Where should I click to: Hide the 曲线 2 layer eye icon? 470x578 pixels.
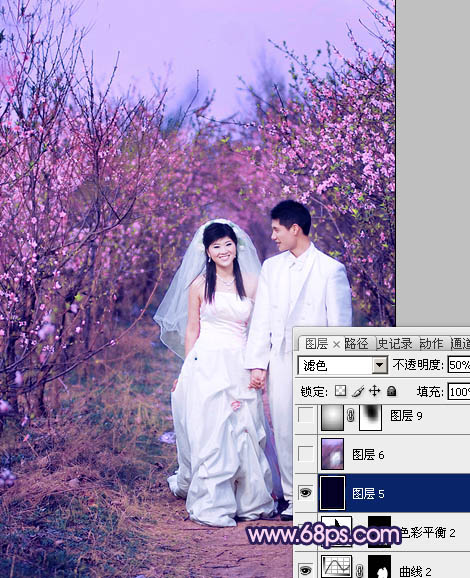(306, 570)
